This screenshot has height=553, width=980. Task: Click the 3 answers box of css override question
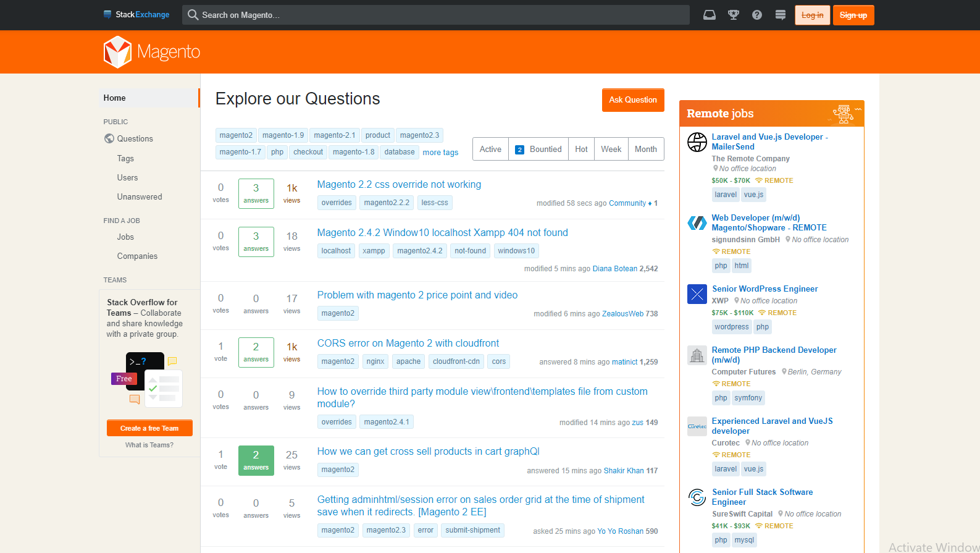click(x=256, y=193)
